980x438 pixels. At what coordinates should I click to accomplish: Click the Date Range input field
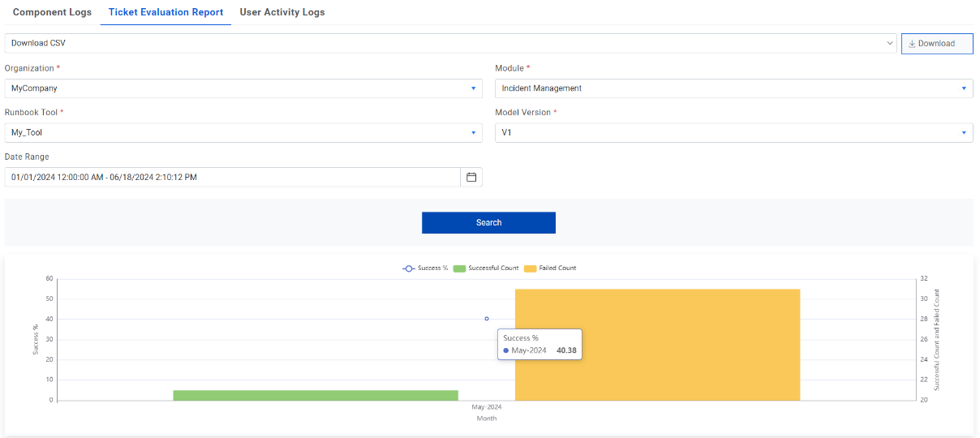tap(232, 177)
